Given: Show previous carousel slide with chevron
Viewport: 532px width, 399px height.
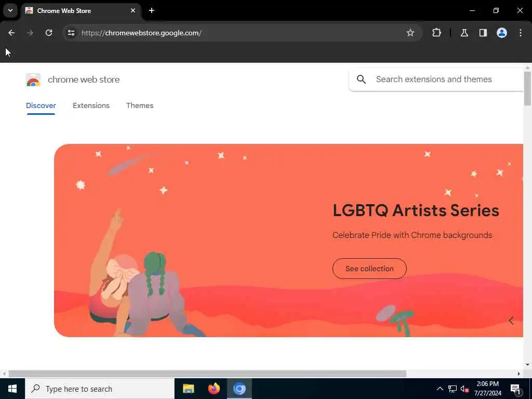Looking at the screenshot, I should click(x=511, y=321).
